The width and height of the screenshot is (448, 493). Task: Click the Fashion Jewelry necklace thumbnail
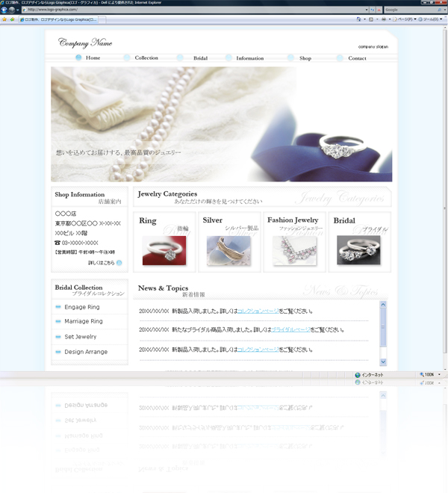(x=295, y=250)
